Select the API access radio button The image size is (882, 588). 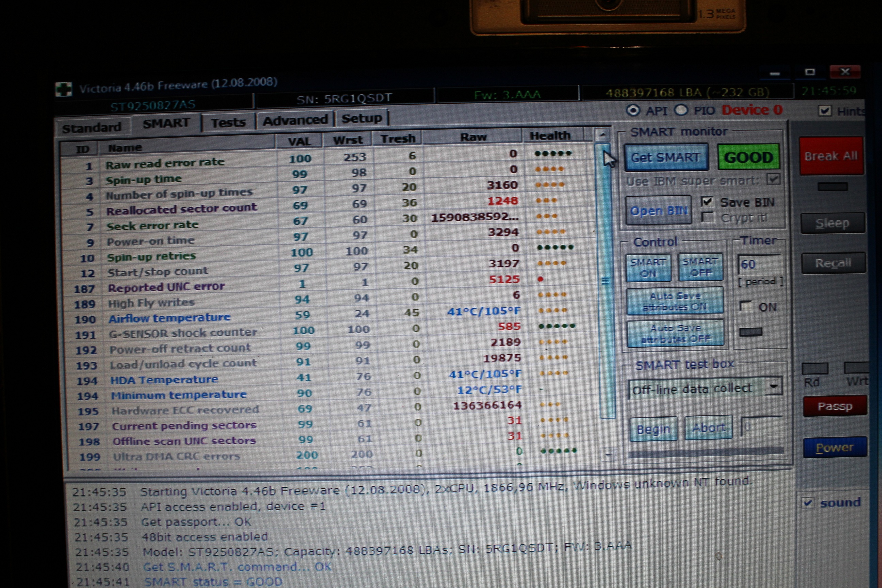tap(633, 111)
